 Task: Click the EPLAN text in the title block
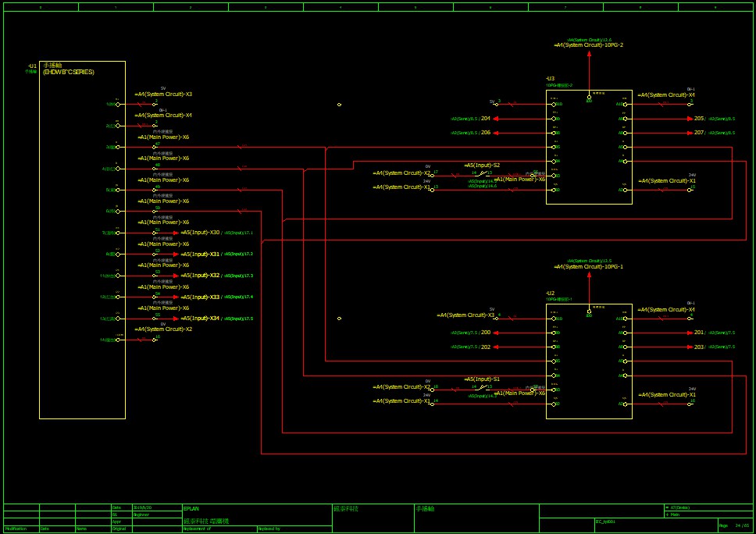[x=191, y=508]
